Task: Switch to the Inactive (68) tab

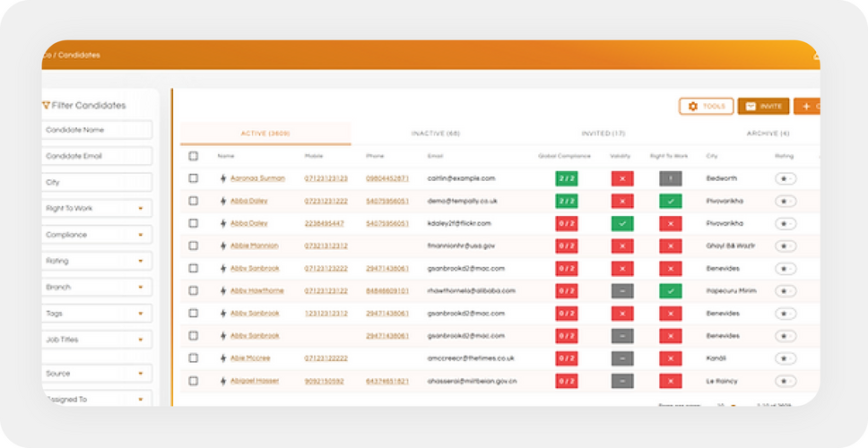Action: pos(436,134)
